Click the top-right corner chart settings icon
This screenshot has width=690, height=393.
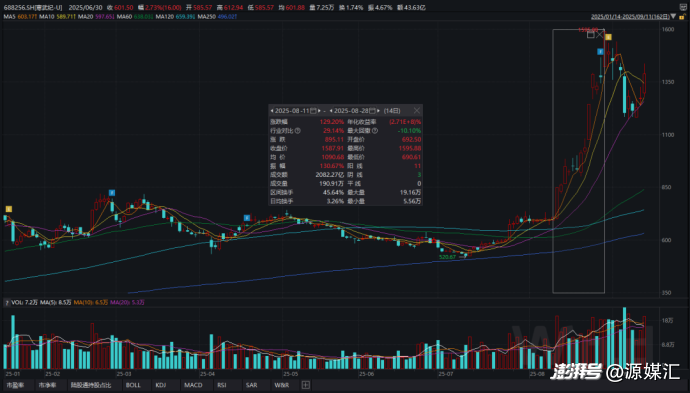coord(683,7)
